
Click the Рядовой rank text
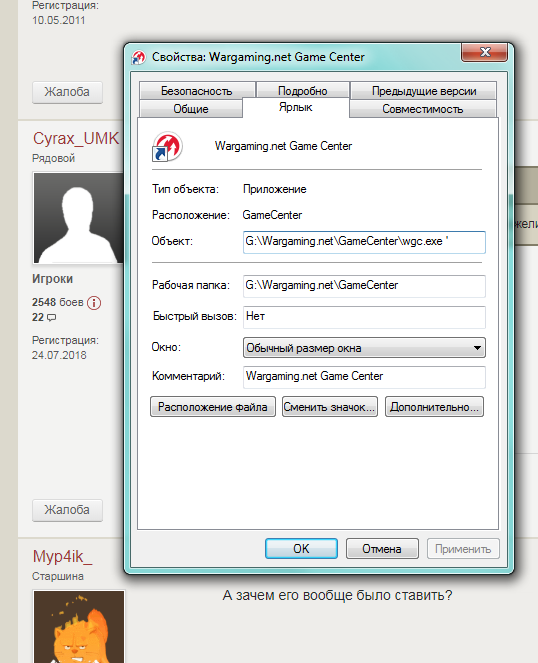pos(54,158)
